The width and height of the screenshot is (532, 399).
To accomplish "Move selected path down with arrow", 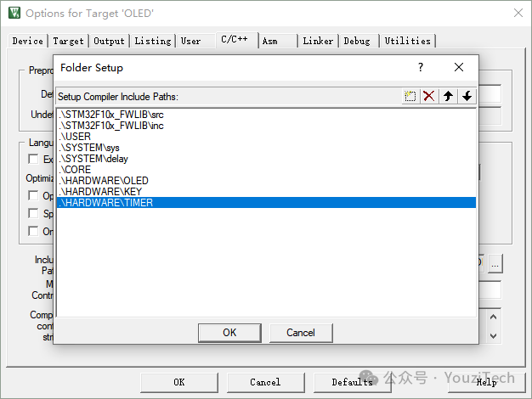I will click(x=467, y=96).
